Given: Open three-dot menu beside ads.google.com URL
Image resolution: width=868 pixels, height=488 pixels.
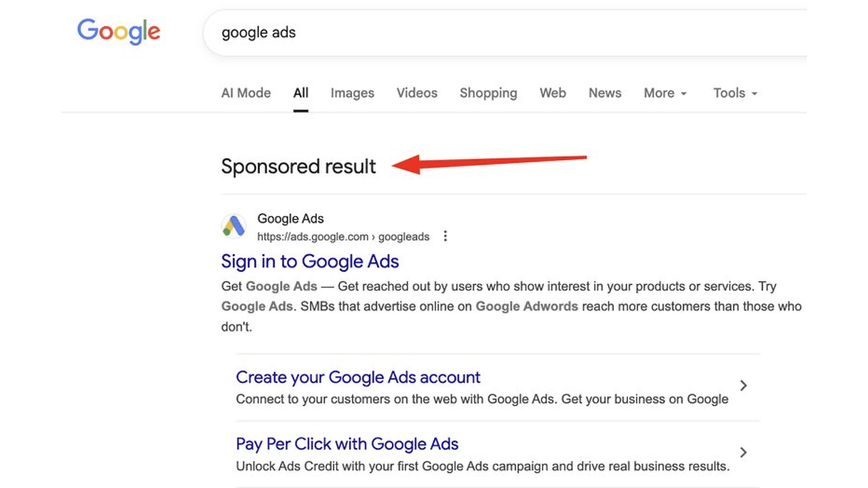Looking at the screenshot, I should pyautogui.click(x=446, y=236).
